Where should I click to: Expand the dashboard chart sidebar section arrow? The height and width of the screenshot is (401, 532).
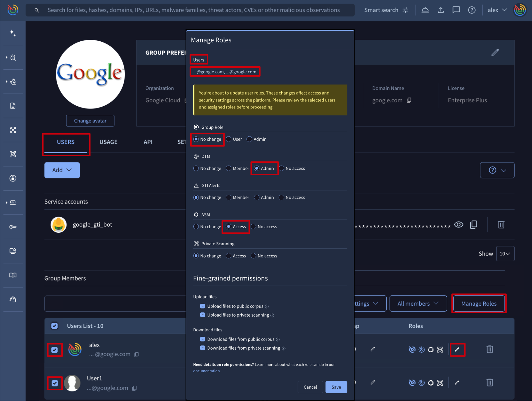pos(6,202)
